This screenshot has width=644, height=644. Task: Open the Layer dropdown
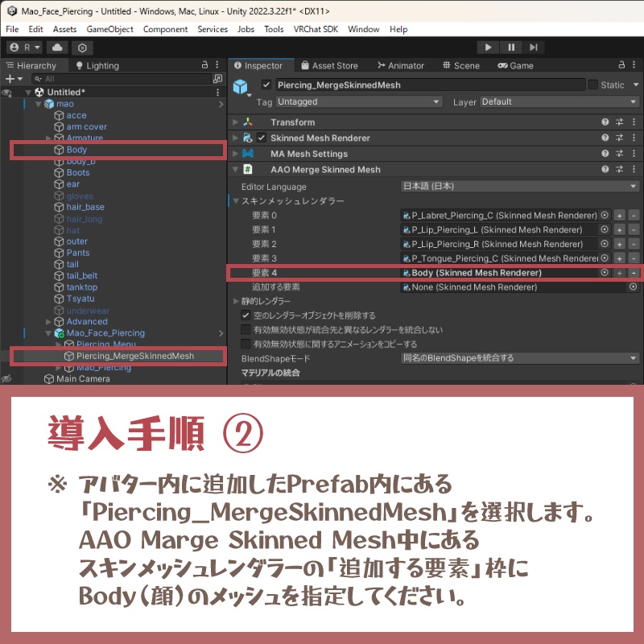tap(559, 102)
